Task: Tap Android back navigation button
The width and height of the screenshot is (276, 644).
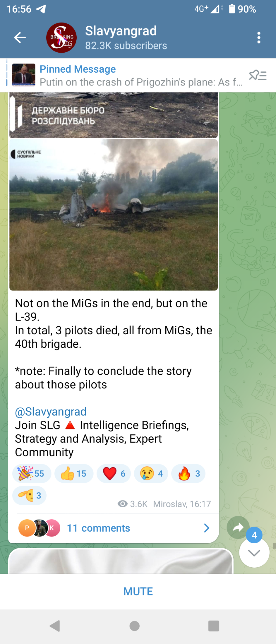Action: [55, 626]
